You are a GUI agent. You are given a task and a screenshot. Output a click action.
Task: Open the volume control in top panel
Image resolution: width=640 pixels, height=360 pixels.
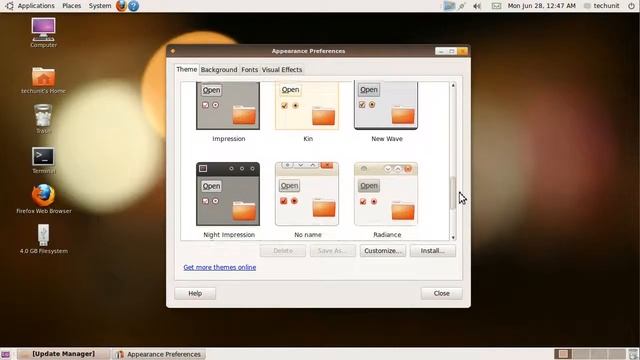point(477,6)
